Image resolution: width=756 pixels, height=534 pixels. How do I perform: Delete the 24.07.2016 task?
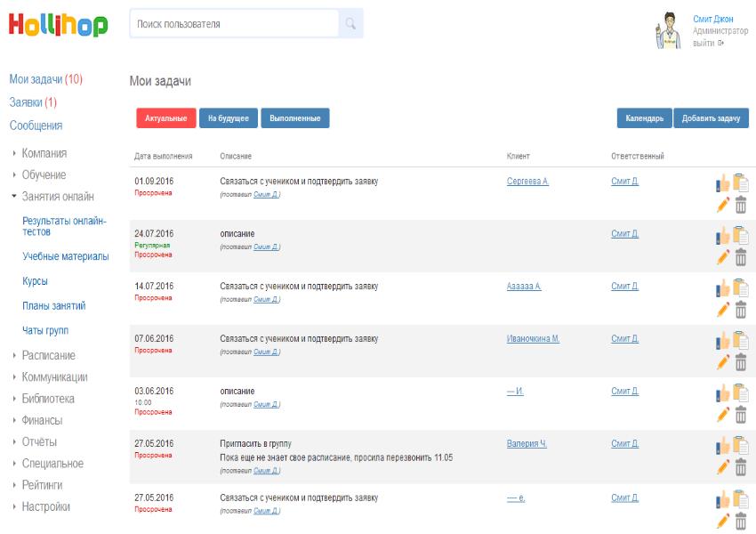click(x=741, y=257)
